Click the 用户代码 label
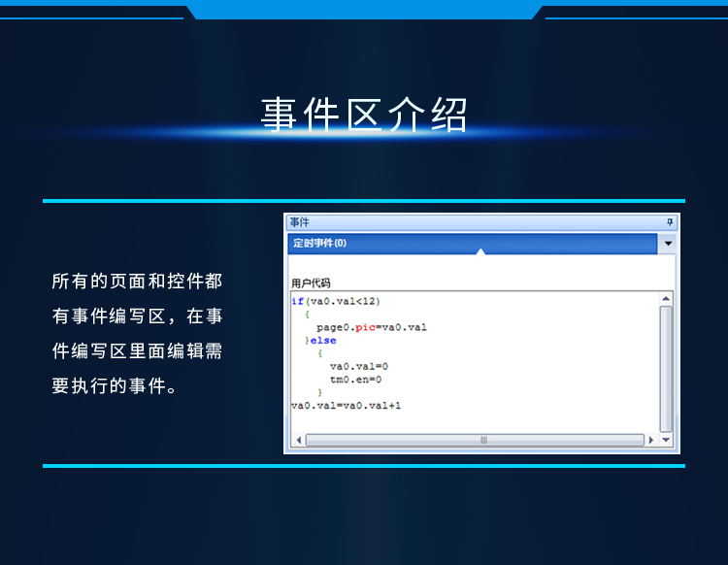The height and width of the screenshot is (565, 728). pos(312,283)
